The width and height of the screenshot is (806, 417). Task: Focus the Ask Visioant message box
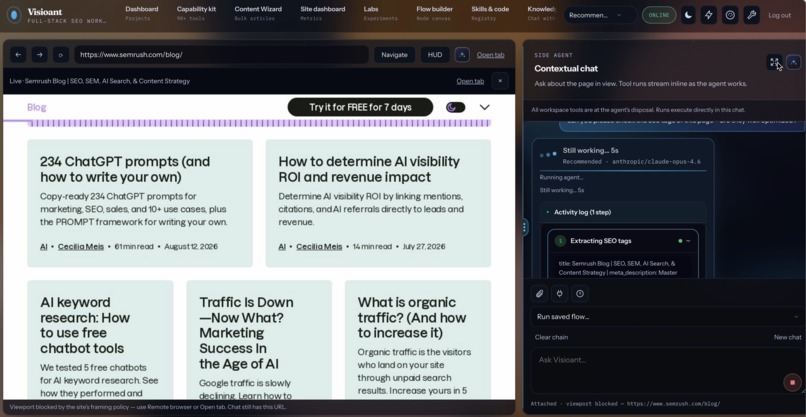(667, 371)
